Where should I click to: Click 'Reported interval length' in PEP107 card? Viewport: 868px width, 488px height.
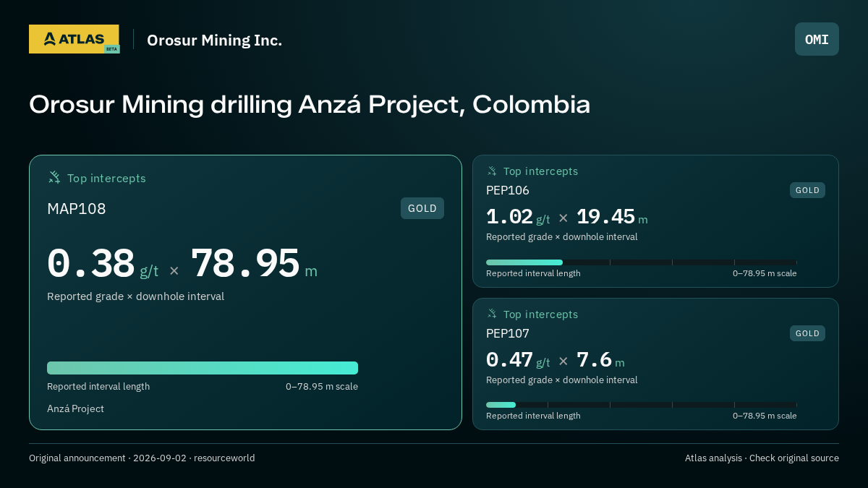[x=533, y=416]
